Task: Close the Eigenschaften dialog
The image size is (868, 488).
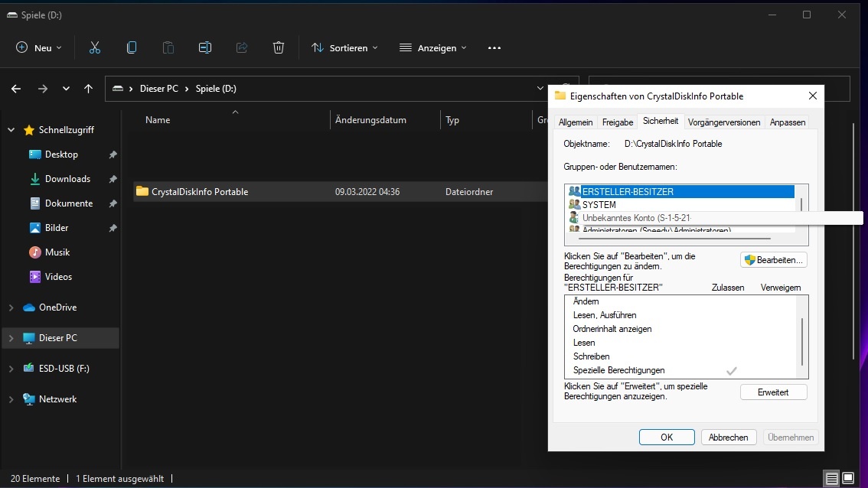Action: pos(812,96)
